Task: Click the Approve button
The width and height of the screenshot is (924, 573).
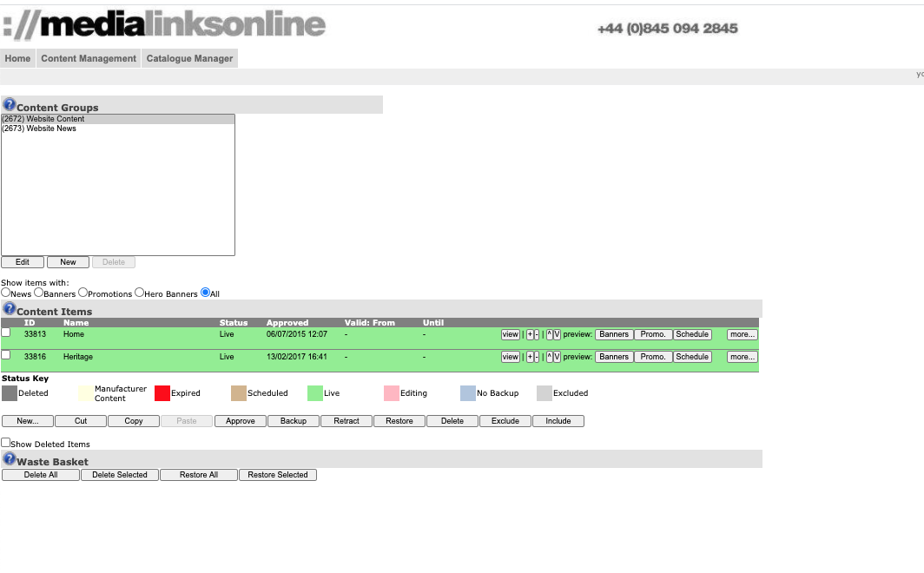Action: pos(240,421)
